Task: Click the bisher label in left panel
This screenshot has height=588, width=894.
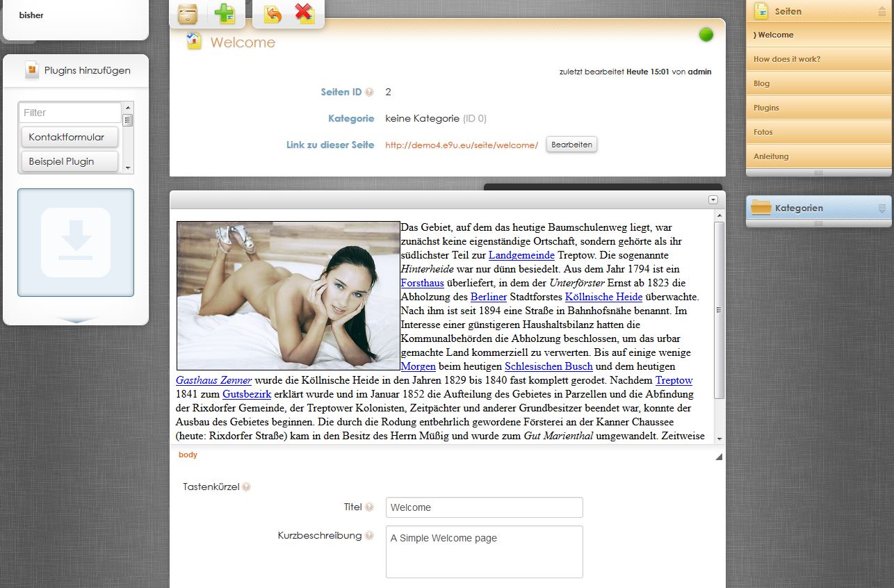Action: (x=31, y=15)
